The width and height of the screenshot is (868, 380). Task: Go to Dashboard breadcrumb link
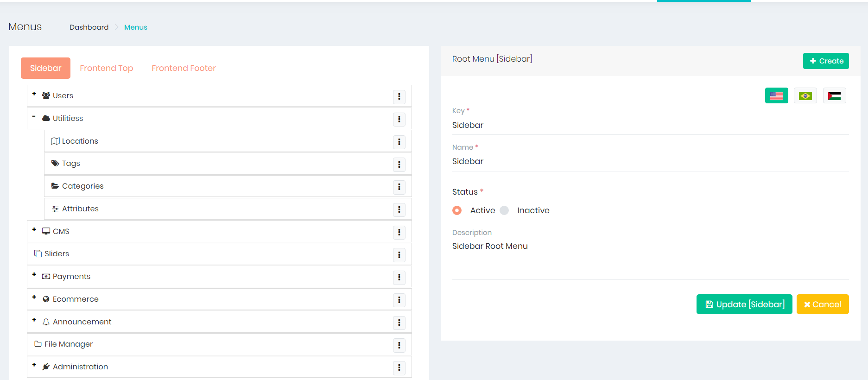click(89, 27)
